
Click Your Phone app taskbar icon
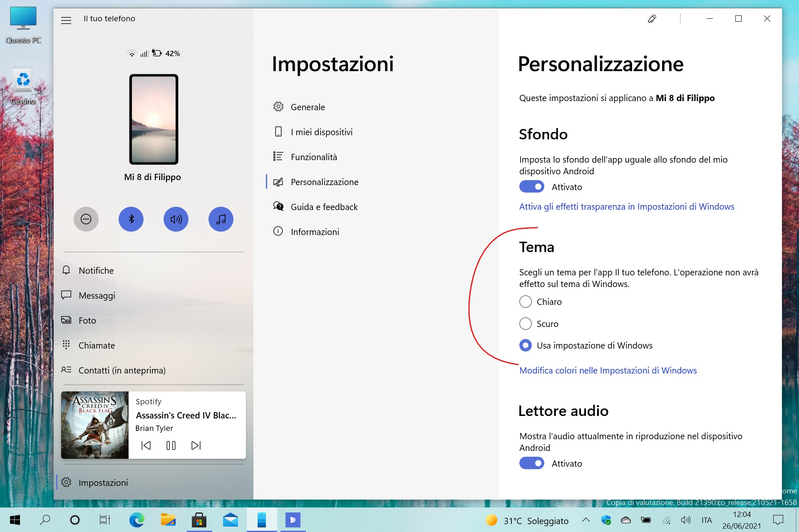click(262, 520)
